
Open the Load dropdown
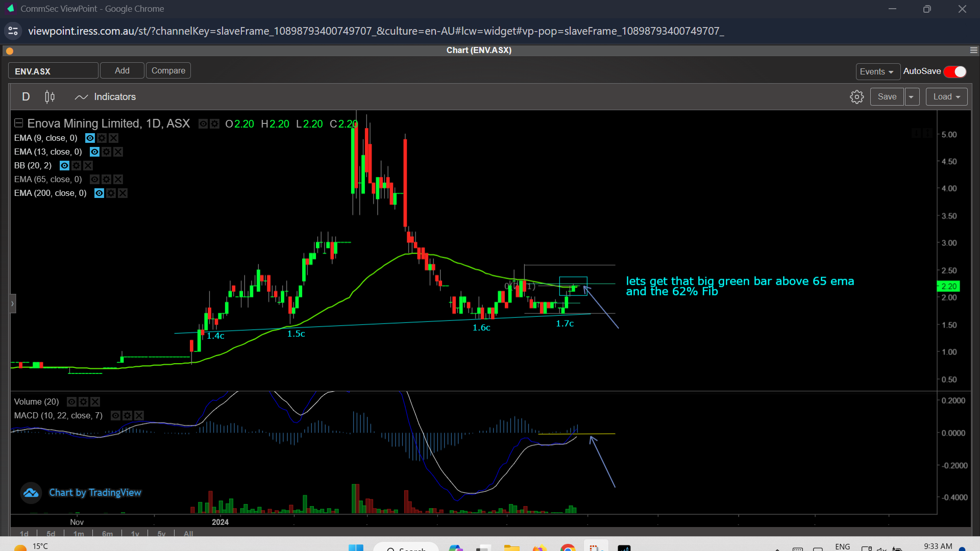click(x=947, y=97)
